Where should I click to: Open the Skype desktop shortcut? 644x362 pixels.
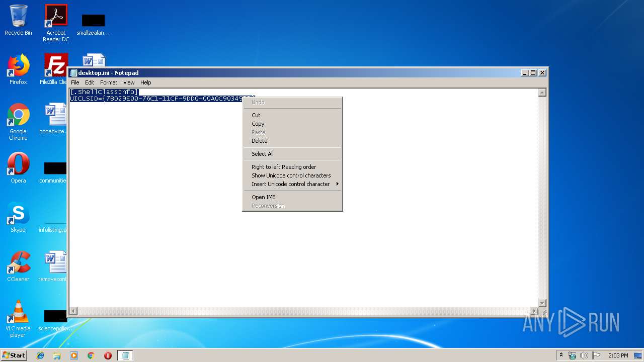(18, 217)
